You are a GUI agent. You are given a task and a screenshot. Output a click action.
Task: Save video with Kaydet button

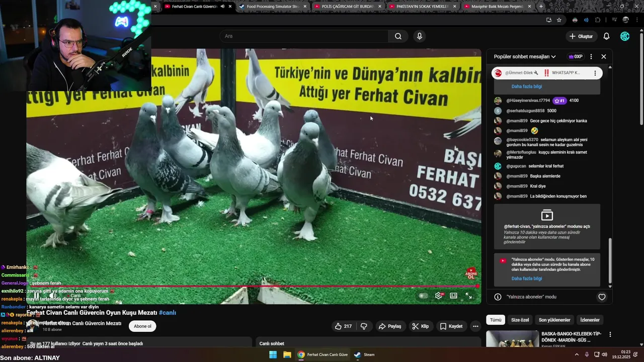point(451,326)
